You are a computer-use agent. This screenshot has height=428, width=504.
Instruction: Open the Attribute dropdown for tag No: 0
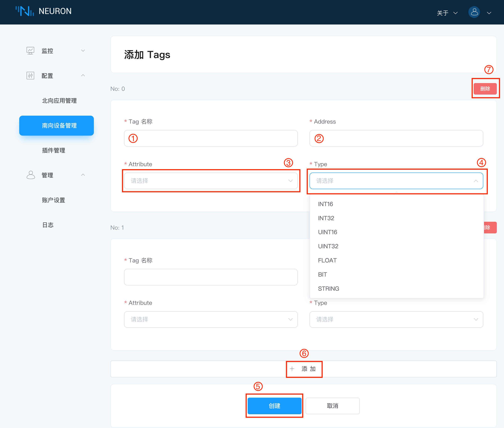point(211,181)
